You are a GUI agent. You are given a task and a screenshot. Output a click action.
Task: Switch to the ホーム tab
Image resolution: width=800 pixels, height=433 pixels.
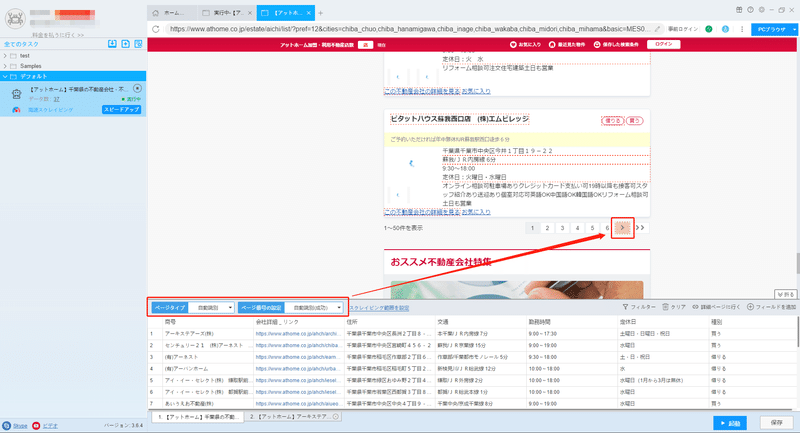point(172,13)
